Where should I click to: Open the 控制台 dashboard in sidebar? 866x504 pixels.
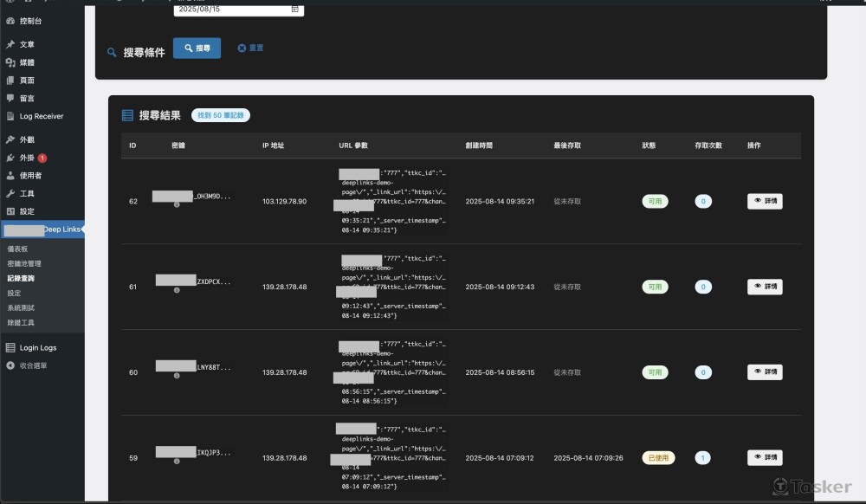point(30,20)
